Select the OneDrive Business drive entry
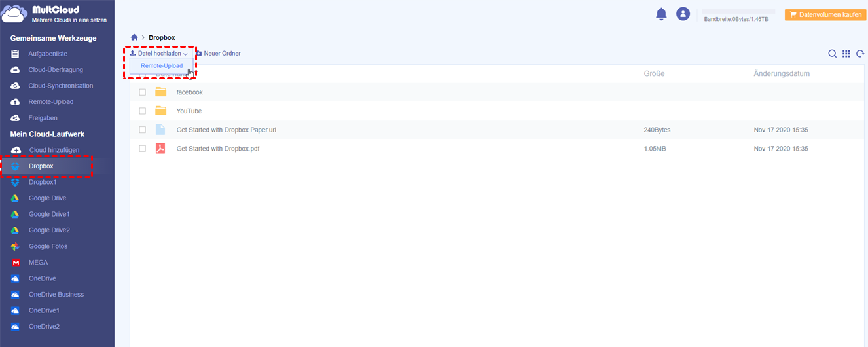 57,295
